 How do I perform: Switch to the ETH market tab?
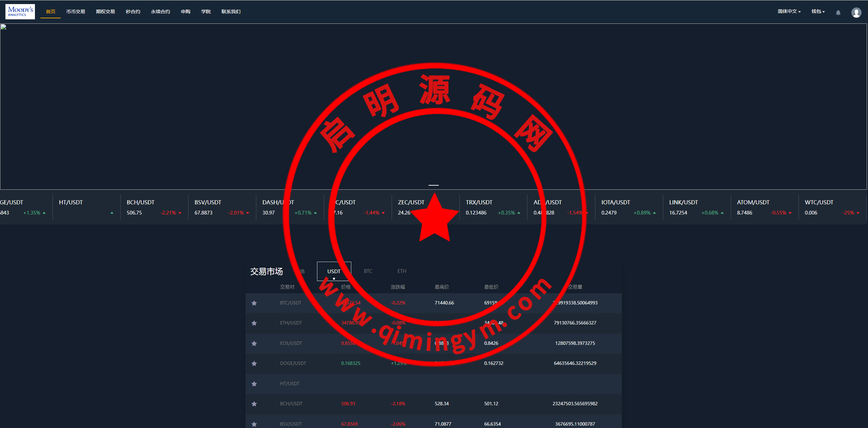[x=402, y=271]
